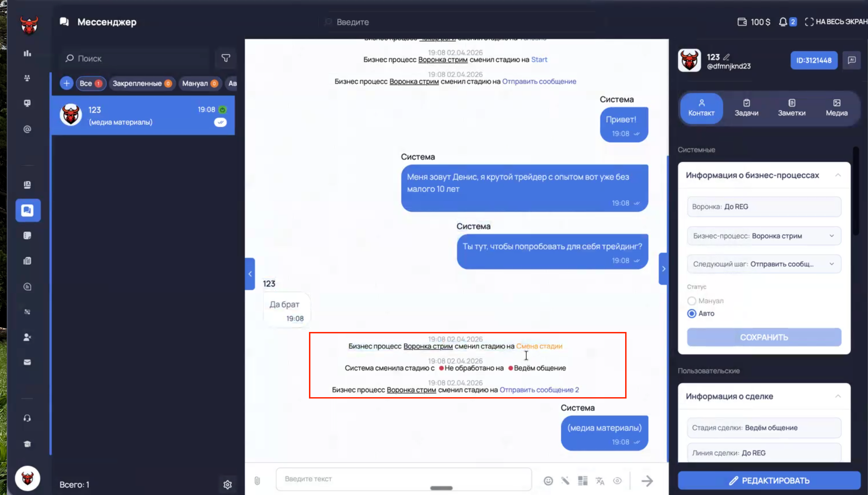The width and height of the screenshot is (868, 495).
Task: Click the filter funnel icon beside search
Action: (225, 58)
